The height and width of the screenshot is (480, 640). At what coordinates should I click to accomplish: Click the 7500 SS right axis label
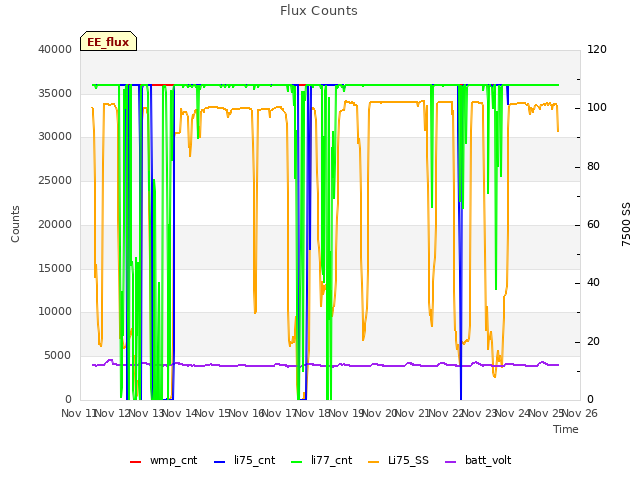click(626, 224)
